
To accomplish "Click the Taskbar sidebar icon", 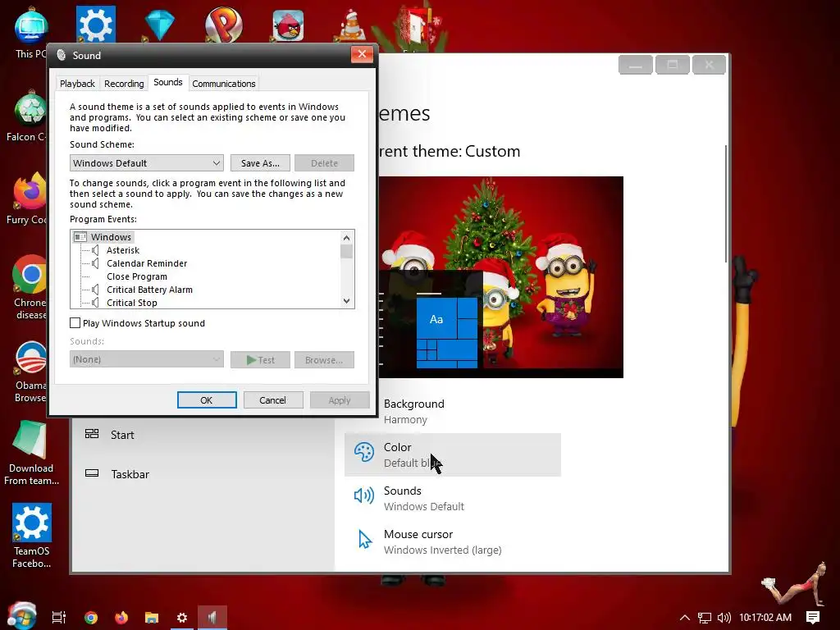I will point(92,473).
